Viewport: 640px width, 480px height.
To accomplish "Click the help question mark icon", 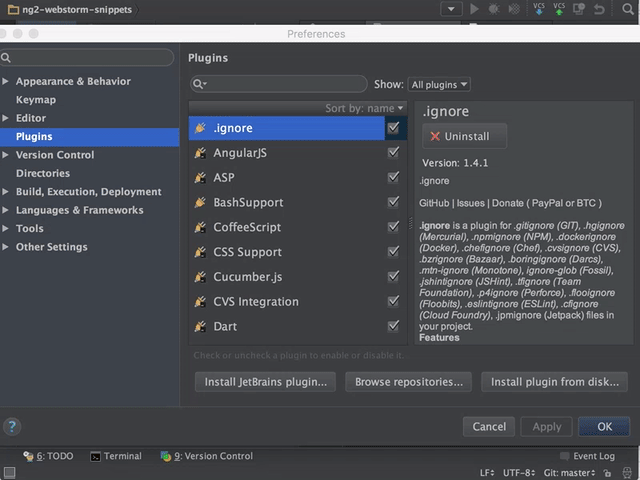I will tap(12, 427).
